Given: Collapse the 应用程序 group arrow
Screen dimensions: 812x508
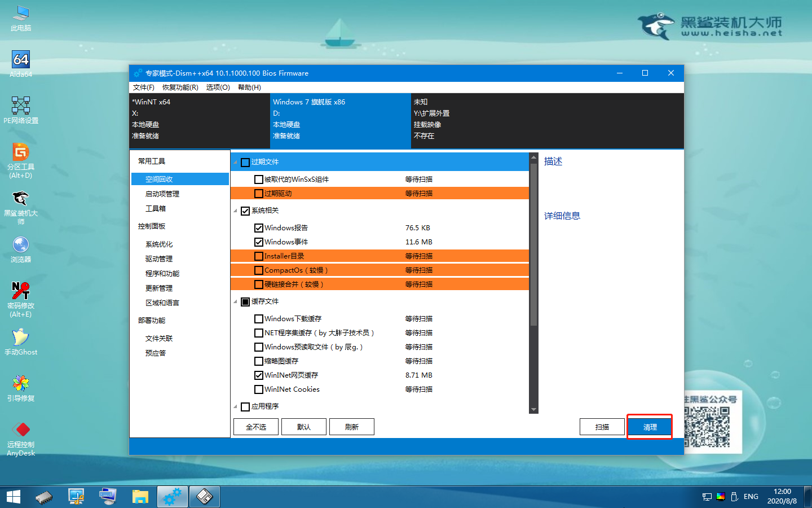Looking at the screenshot, I should pyautogui.click(x=236, y=407).
